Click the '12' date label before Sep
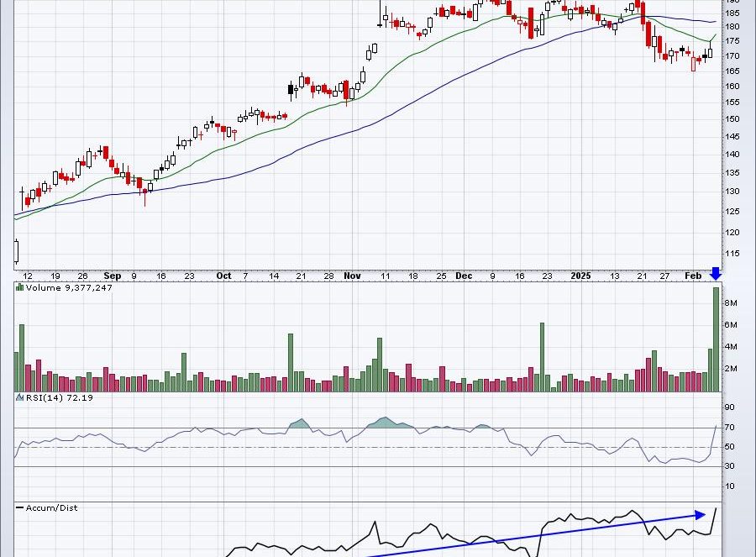The height and width of the screenshot is (557, 756). [x=28, y=276]
